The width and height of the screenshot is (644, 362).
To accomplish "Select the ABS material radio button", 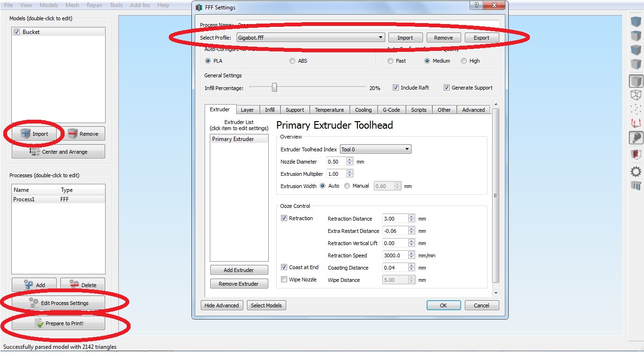I will [x=292, y=61].
